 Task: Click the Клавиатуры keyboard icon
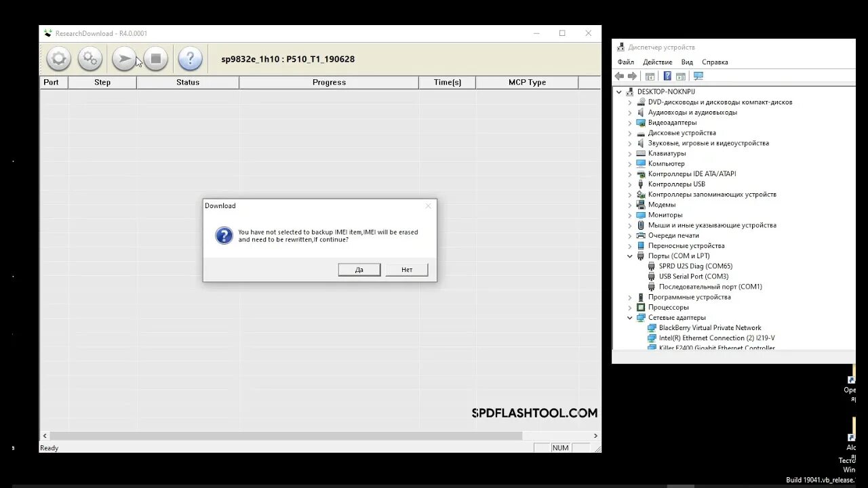point(641,153)
